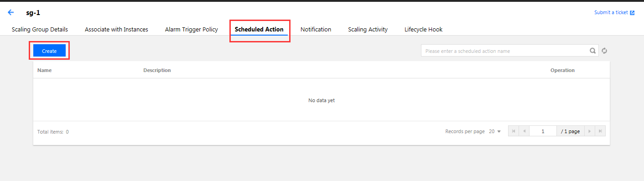Screen dimensions: 644x181
Task: Open the Alarm Trigger Policy tab
Action: (192, 29)
